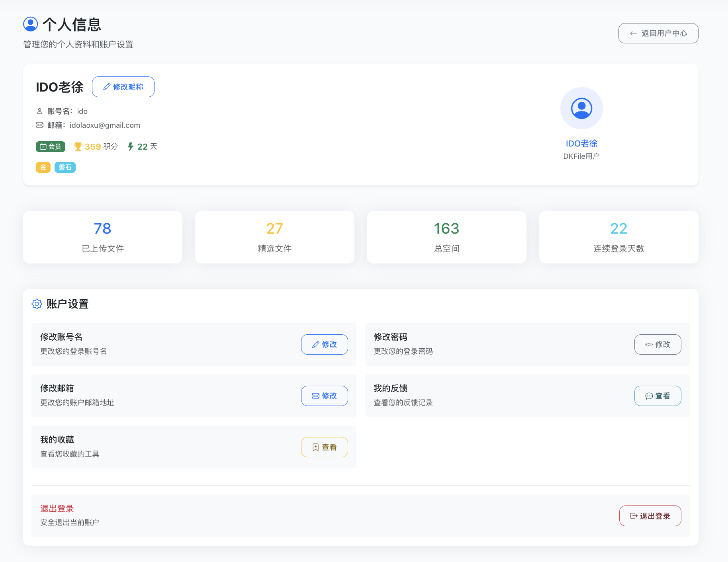Screen dimensions: 728x562
Task: Select the 已上传文件 stat card
Action: 103,237
